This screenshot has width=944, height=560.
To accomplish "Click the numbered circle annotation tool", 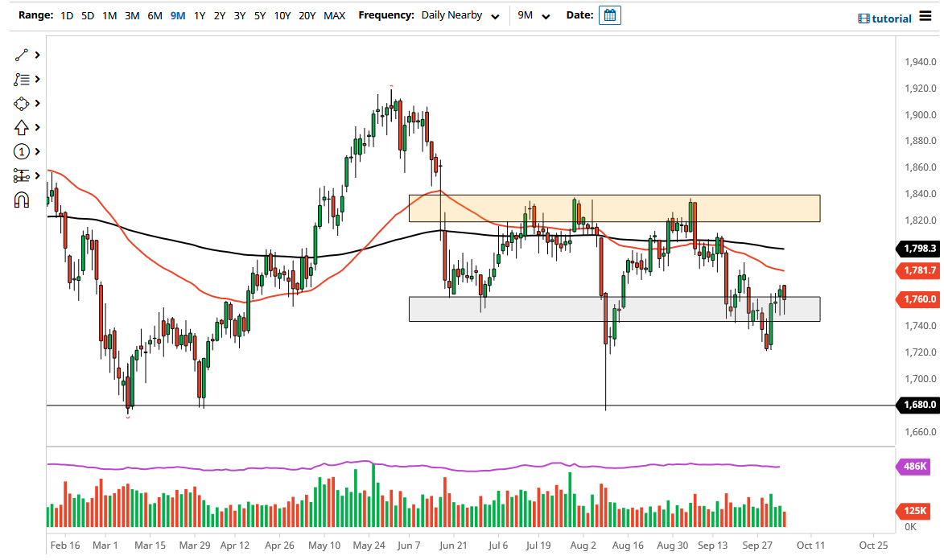I will (21, 152).
